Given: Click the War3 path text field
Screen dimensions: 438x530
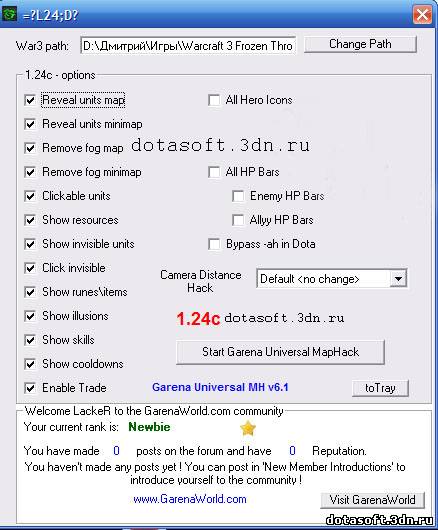Looking at the screenshot, I should click(x=188, y=45).
